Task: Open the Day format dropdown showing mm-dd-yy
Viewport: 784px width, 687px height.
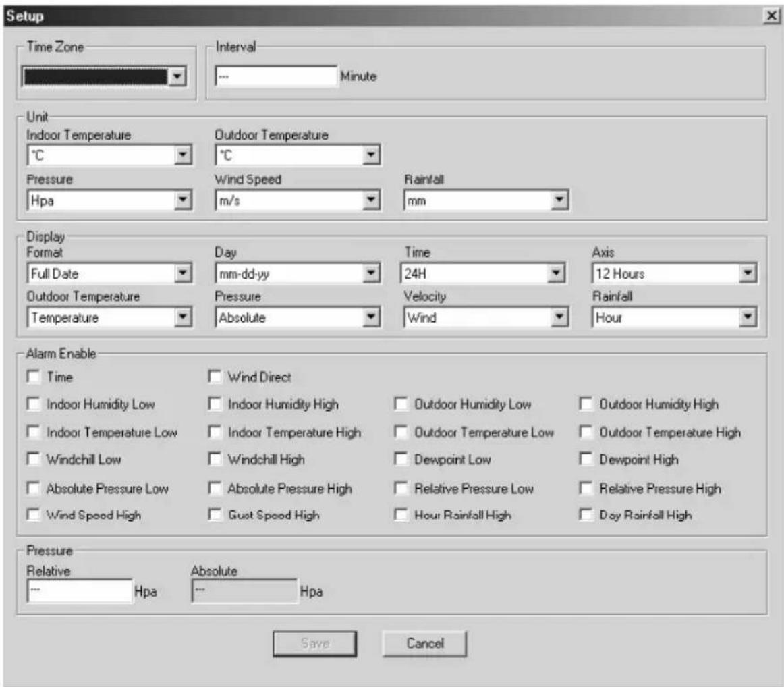Action: [x=369, y=273]
